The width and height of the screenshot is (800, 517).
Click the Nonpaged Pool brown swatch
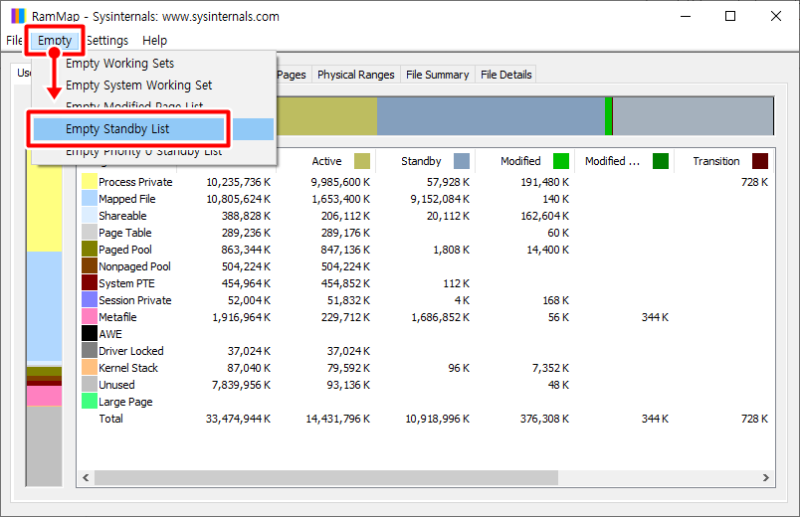(89, 266)
